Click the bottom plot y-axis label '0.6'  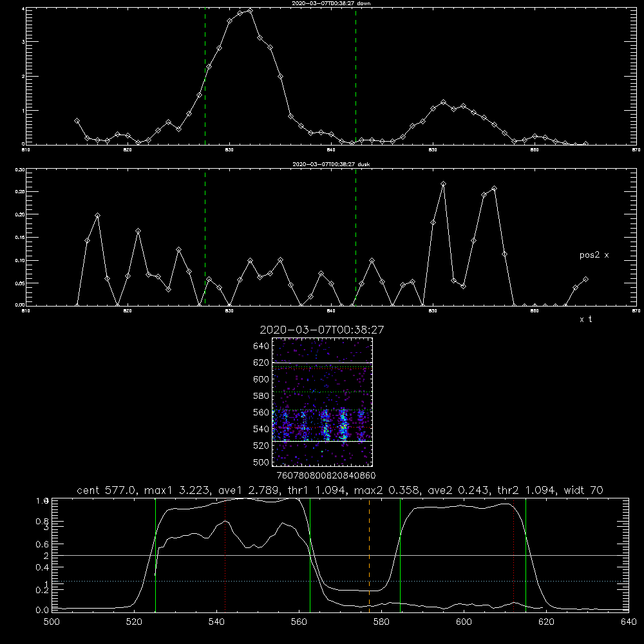coord(43,545)
